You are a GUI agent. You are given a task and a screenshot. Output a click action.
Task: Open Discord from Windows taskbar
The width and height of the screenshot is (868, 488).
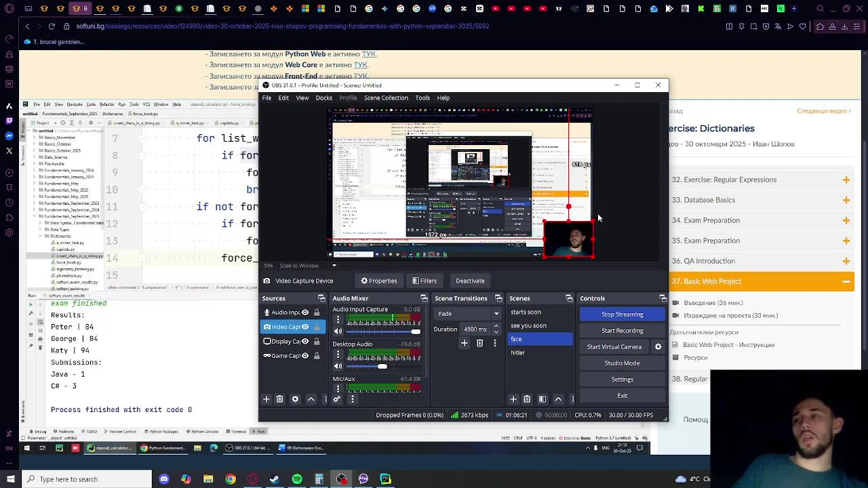[x=163, y=479]
